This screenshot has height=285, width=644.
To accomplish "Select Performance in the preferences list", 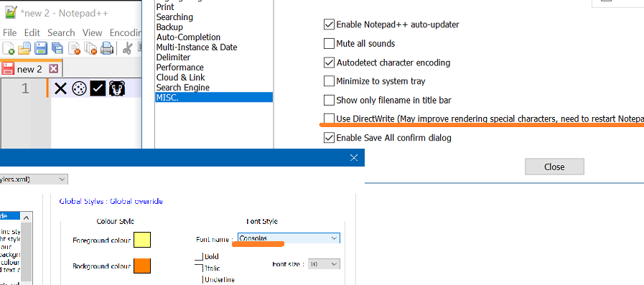I will click(x=180, y=67).
